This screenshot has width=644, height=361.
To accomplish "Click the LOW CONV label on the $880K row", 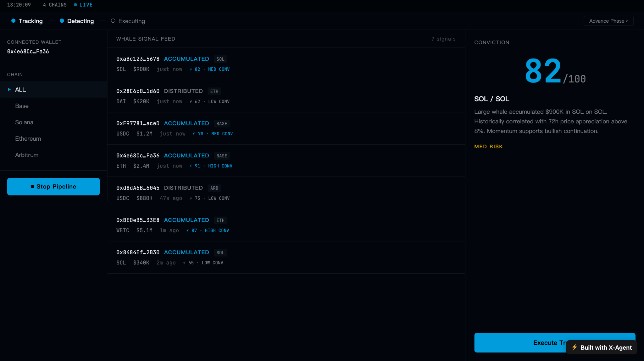I will [219, 198].
